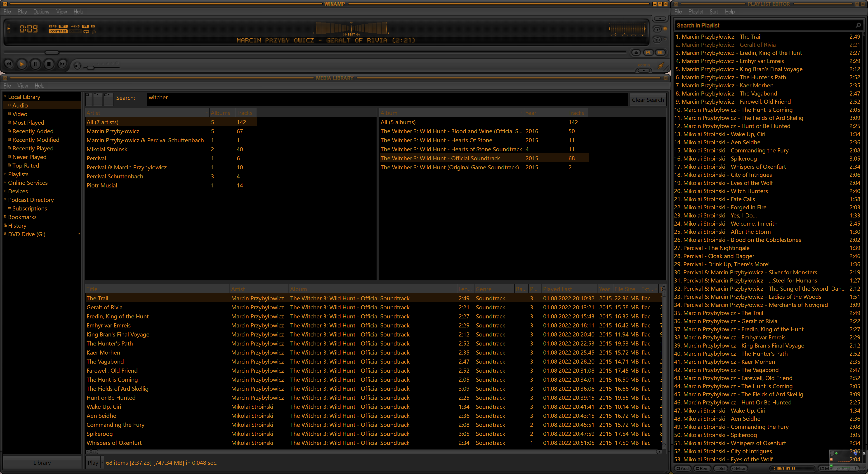Select Hearts Of Stone album with year 2015
The height and width of the screenshot is (474, 868).
pos(484,140)
